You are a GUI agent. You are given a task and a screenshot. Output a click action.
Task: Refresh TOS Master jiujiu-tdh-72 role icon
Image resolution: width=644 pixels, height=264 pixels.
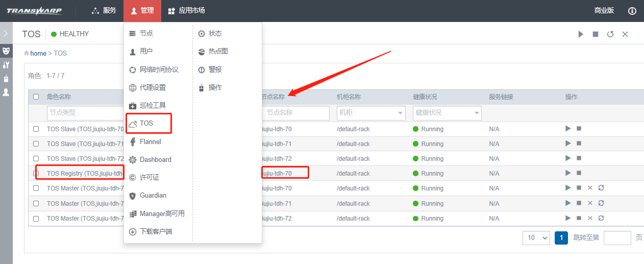[601, 218]
